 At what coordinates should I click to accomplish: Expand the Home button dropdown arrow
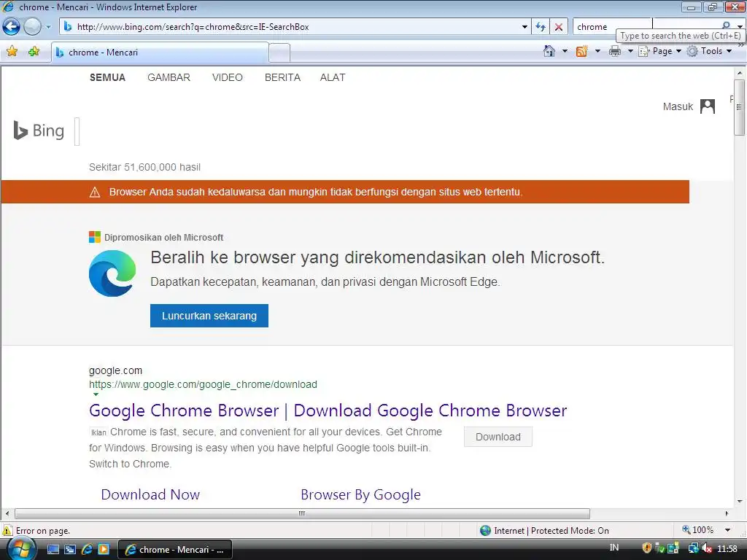(565, 51)
